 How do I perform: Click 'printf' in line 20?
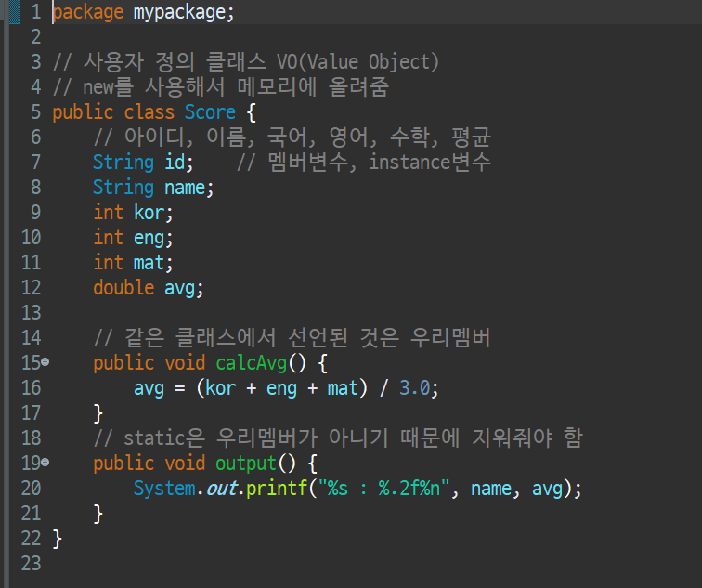coord(277,488)
